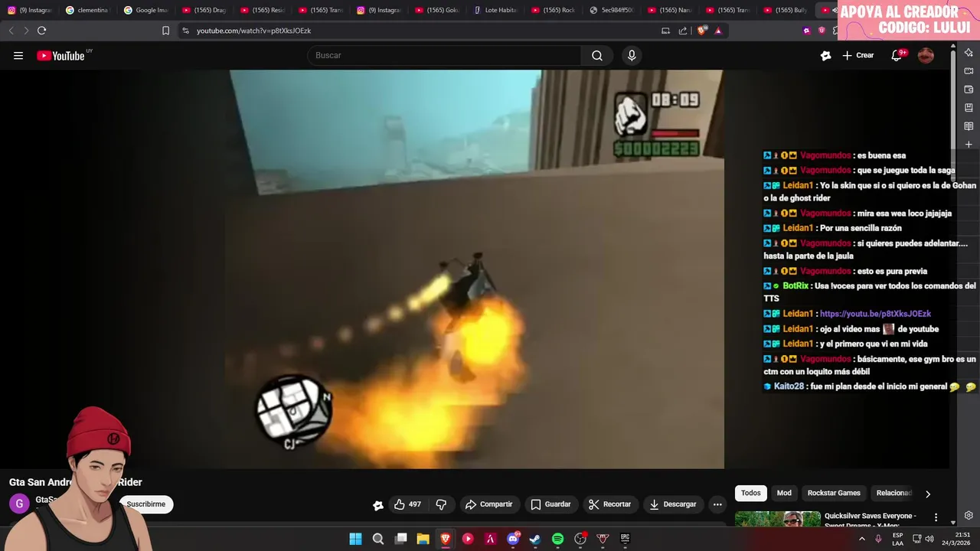Select the Mod filter chip
Viewport: 980px width, 551px height.
tap(784, 493)
